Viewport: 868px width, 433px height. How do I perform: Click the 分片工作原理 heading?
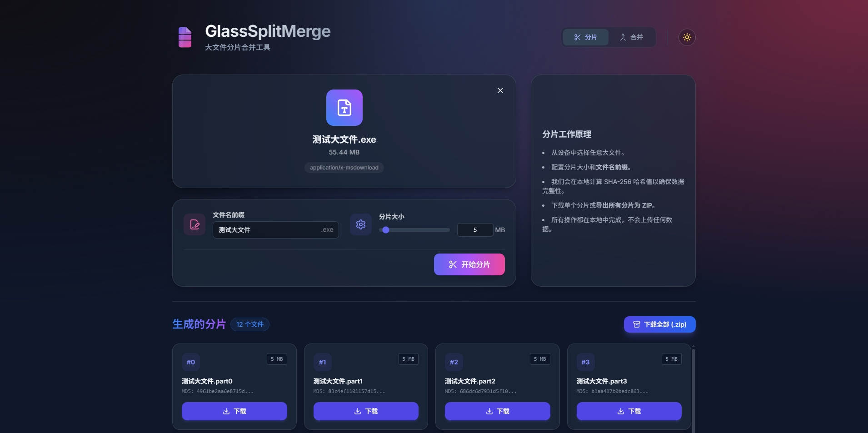[x=567, y=134]
